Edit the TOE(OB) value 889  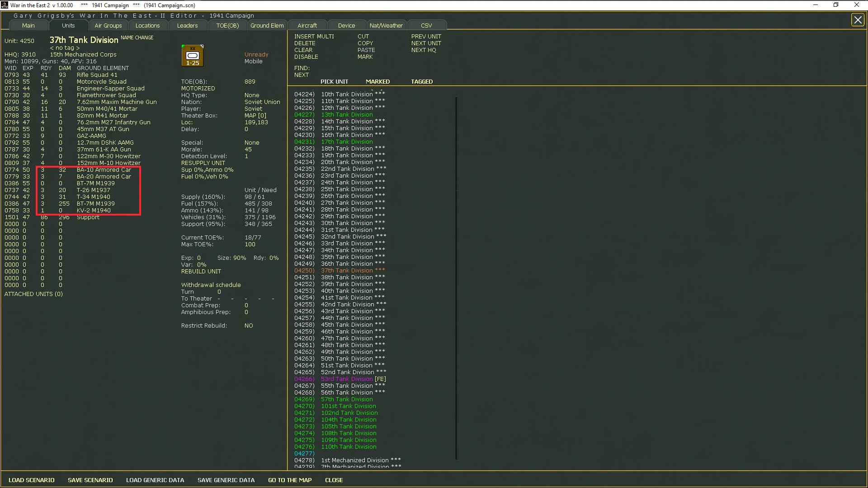[x=250, y=82]
